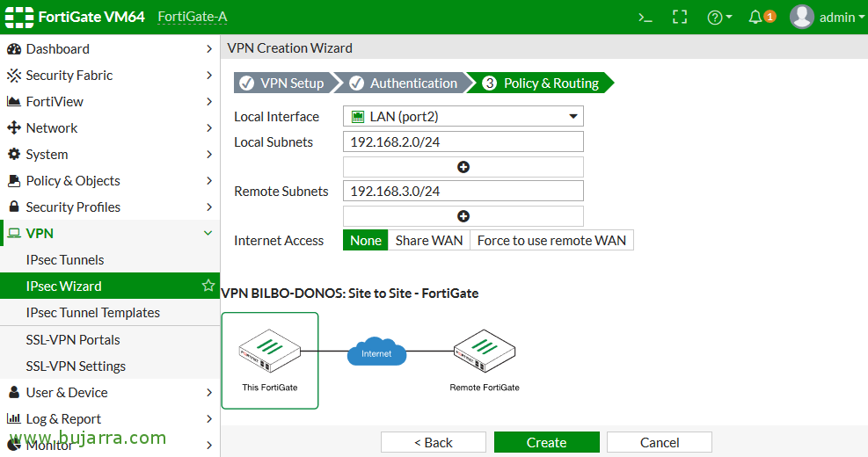868x457 pixels.
Task: Click the This FortiGate device icon
Action: [x=270, y=352]
